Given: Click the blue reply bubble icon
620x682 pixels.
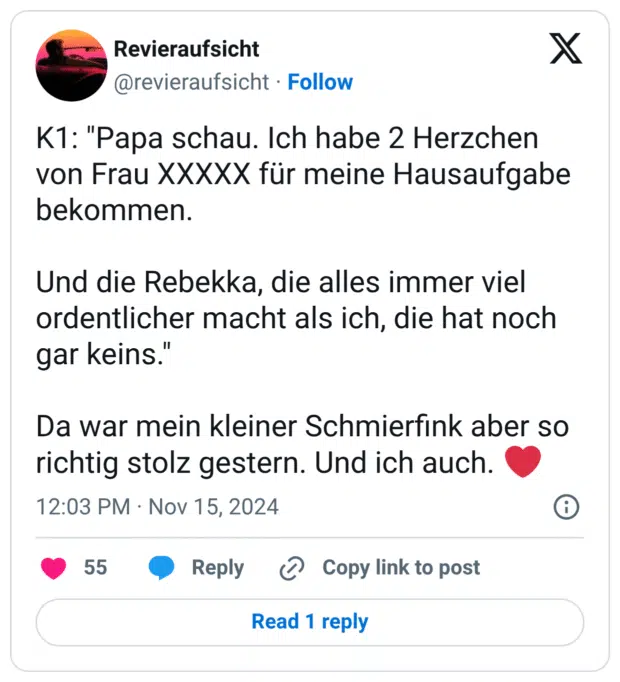Looking at the screenshot, I should point(162,568).
